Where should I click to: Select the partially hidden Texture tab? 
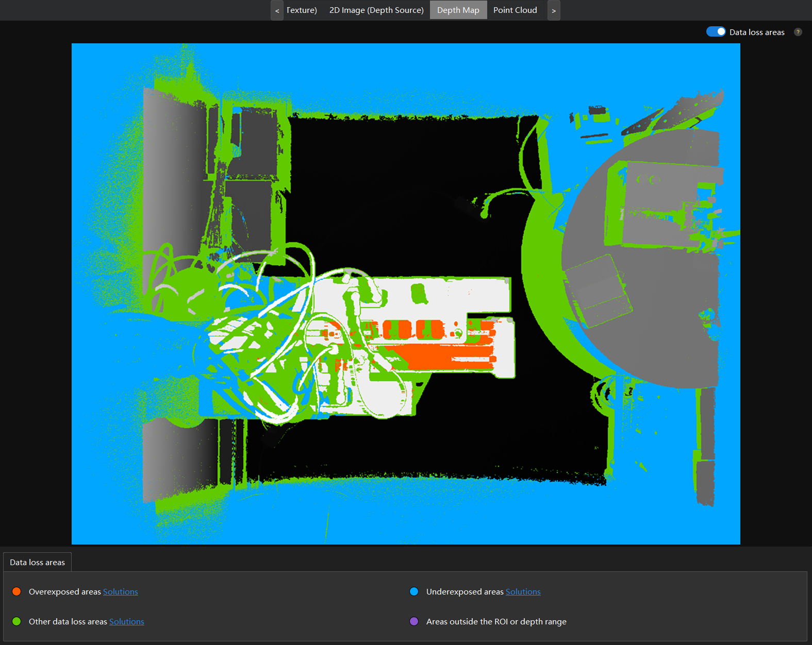tap(302, 10)
